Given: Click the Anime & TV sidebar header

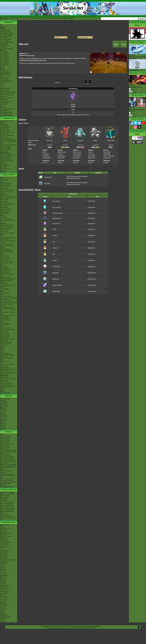Looking at the screenshot, I should [x=9, y=118].
